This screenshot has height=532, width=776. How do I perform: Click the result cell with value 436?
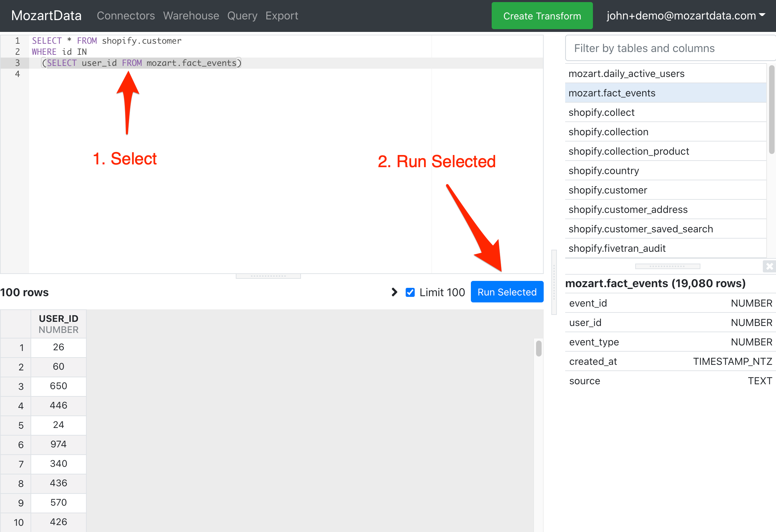59,483
